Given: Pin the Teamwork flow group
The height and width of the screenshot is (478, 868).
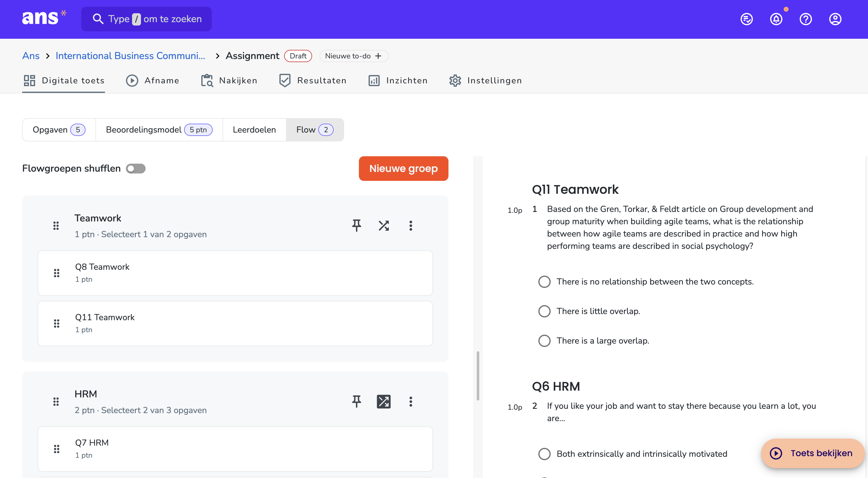Looking at the screenshot, I should pyautogui.click(x=356, y=225).
